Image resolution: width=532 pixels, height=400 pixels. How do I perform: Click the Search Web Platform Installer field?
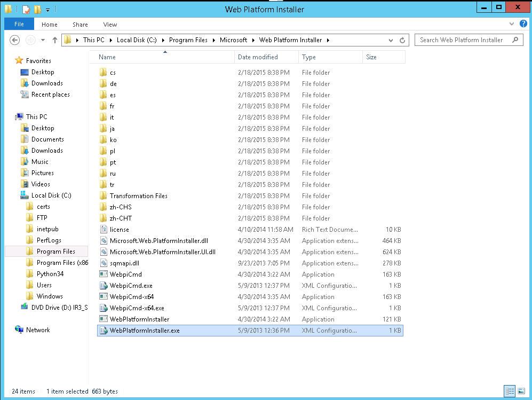point(462,40)
